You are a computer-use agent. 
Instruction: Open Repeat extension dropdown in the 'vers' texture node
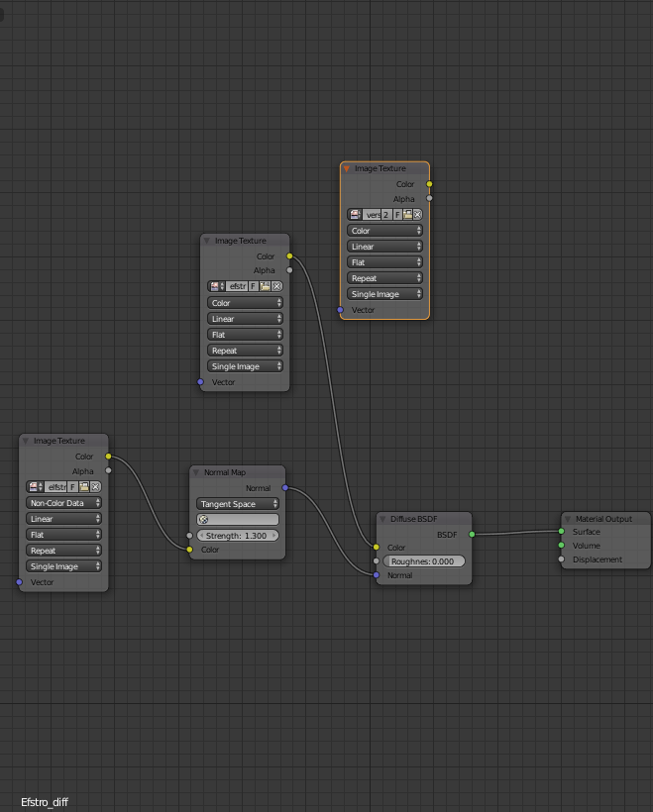385,278
